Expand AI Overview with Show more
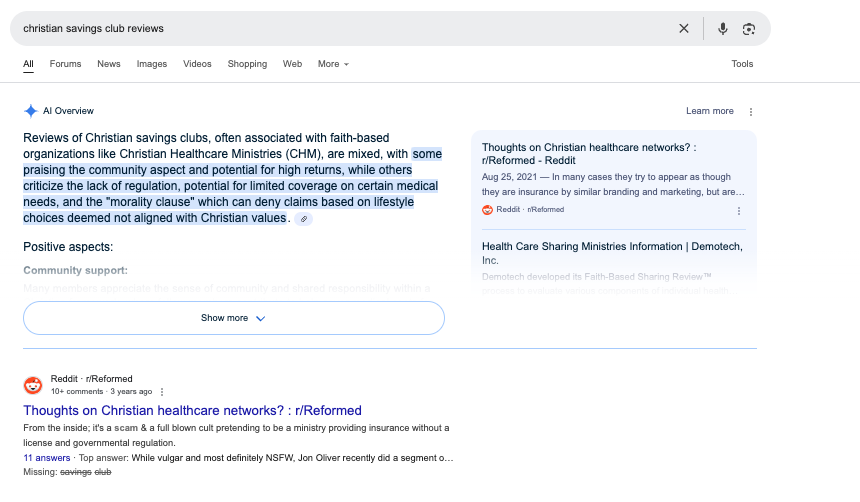The width and height of the screenshot is (860, 502). tap(234, 318)
